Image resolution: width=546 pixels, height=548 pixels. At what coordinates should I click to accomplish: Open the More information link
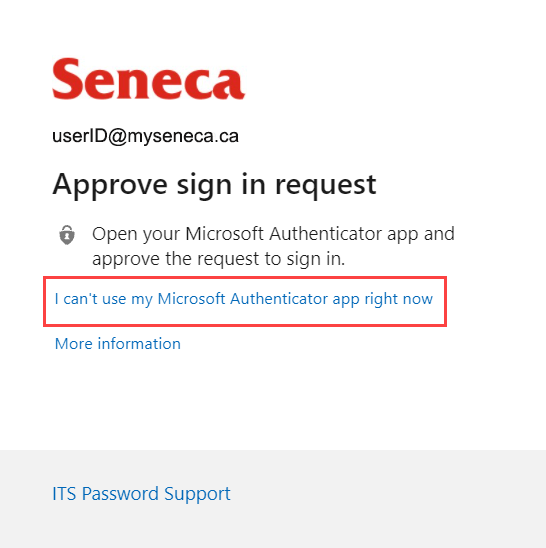(x=118, y=344)
